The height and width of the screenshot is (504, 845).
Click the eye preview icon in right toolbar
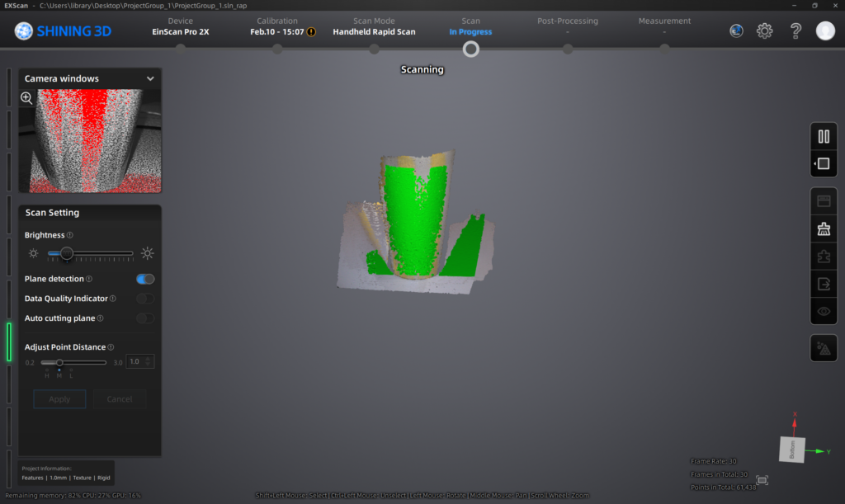pos(823,312)
